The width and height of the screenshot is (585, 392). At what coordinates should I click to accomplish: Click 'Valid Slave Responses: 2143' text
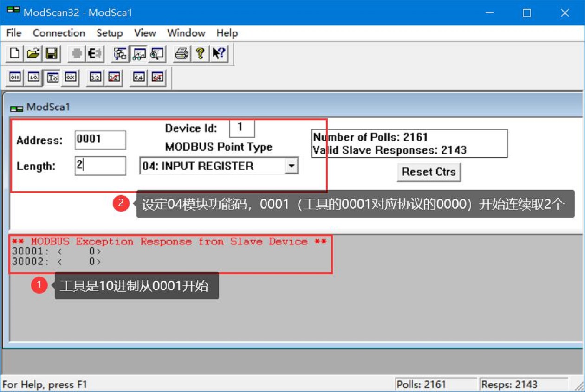pos(390,150)
